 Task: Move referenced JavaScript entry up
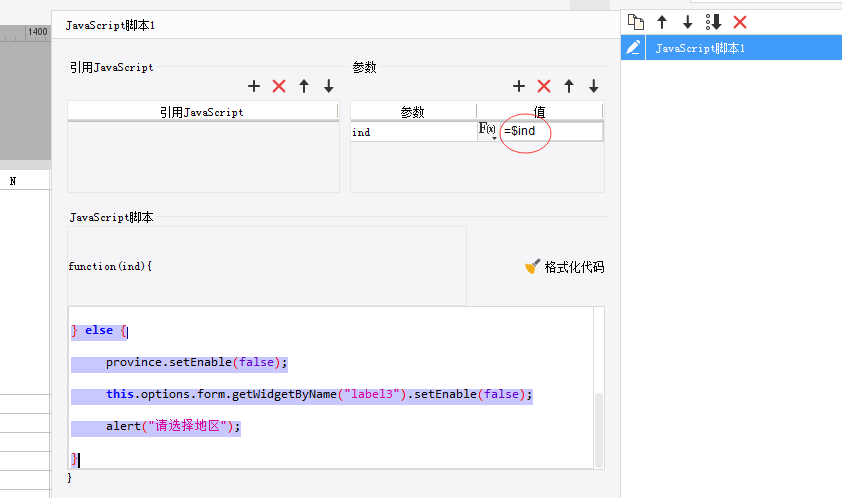[304, 86]
